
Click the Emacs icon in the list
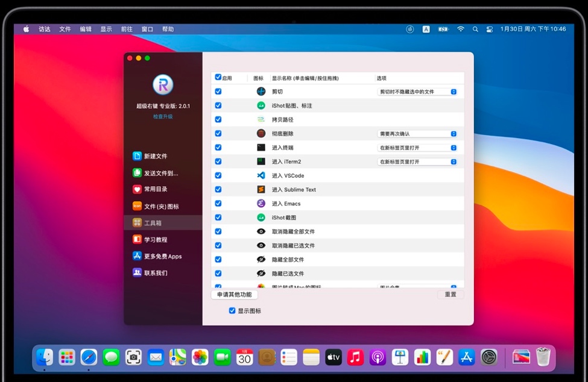coord(261,204)
